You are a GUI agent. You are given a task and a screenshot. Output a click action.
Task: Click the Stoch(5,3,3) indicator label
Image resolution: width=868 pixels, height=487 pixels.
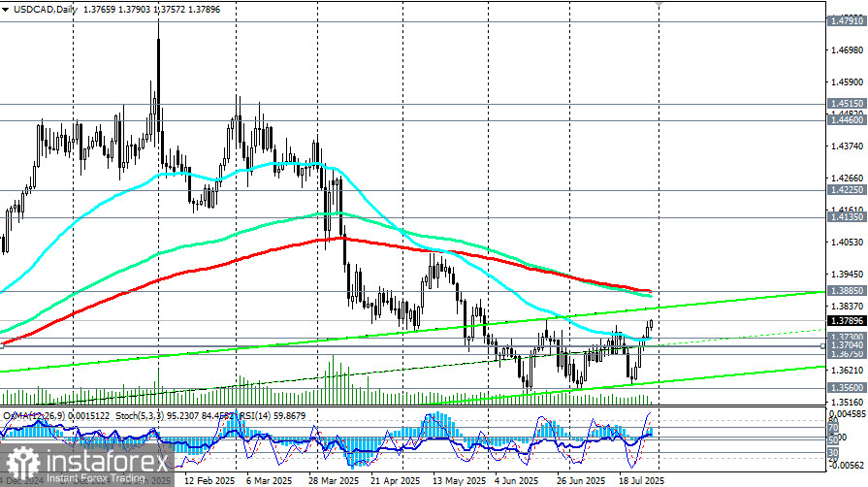coord(139,415)
